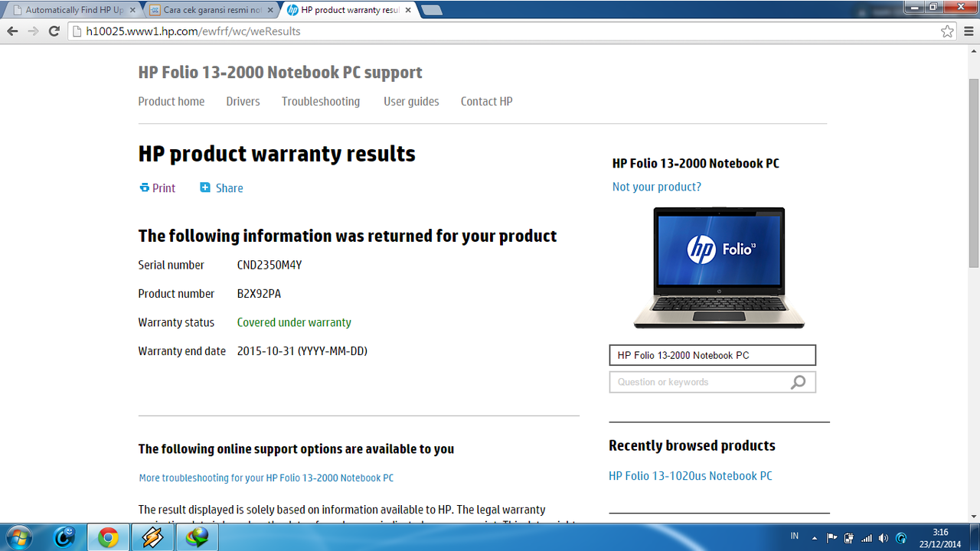Bookmark this page with the star icon
The width and height of the screenshot is (980, 551).
click(x=948, y=31)
